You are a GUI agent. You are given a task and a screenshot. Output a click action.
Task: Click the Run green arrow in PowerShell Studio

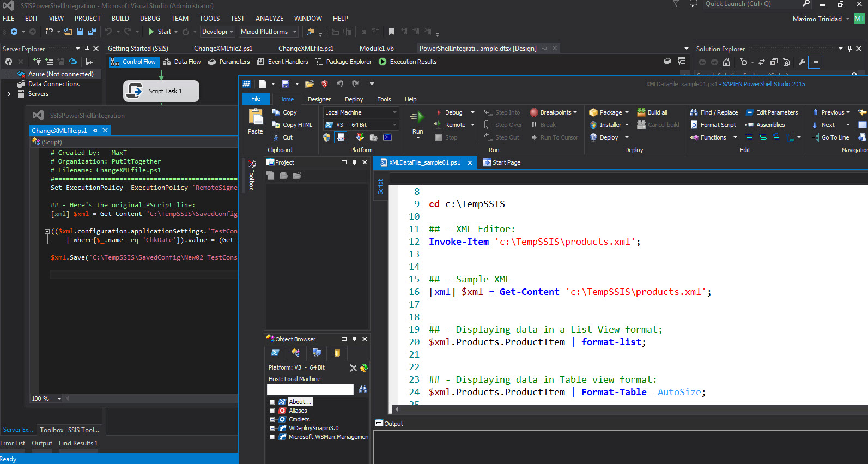(417, 117)
